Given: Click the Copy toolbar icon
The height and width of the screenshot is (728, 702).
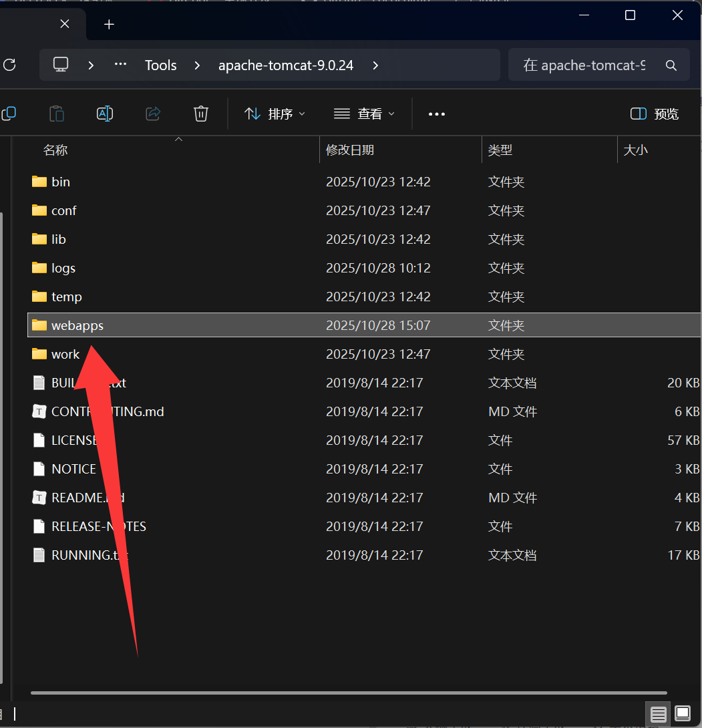Looking at the screenshot, I should coord(9,114).
